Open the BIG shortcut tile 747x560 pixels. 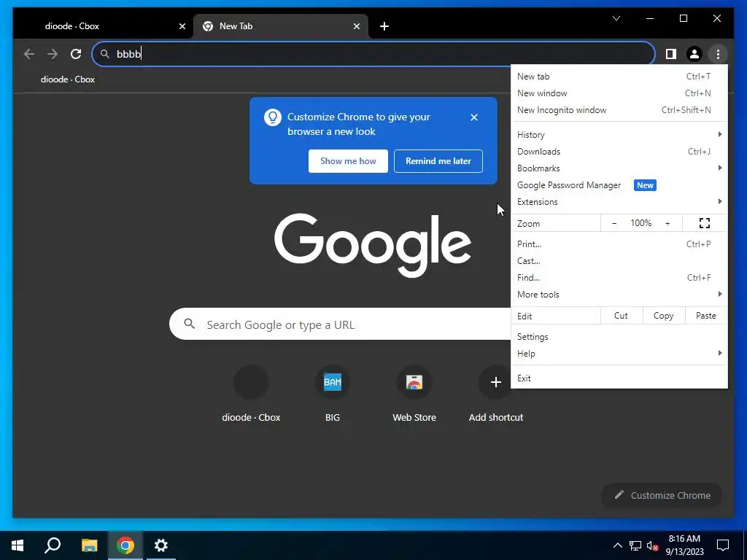pyautogui.click(x=333, y=394)
